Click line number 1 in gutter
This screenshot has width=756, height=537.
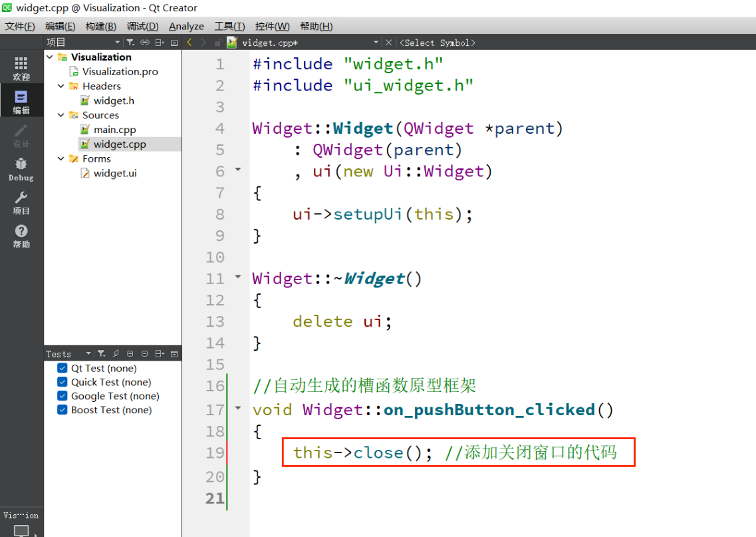220,64
